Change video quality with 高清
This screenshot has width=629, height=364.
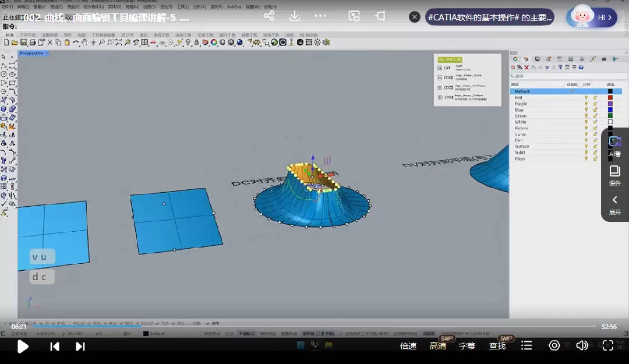pyautogui.click(x=437, y=346)
